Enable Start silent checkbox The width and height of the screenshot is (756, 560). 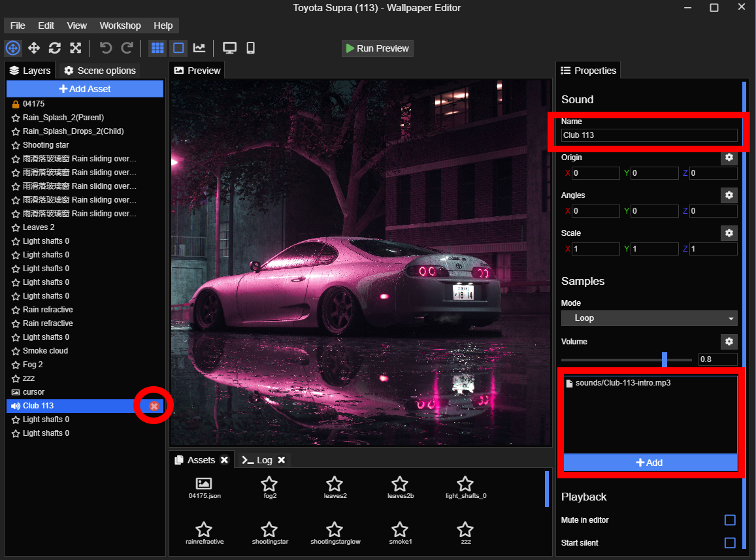click(730, 542)
